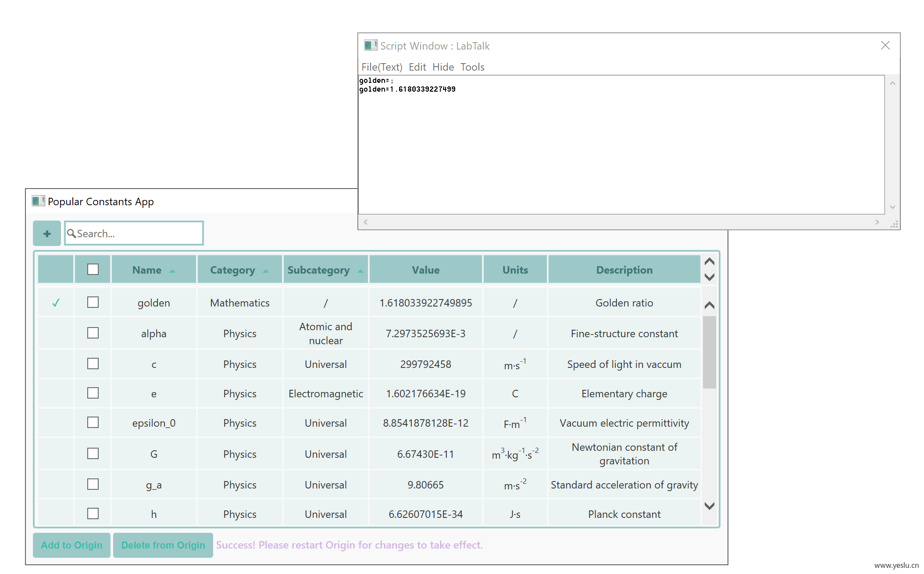Open the File(Text) menu in Script Window
This screenshot has width=924, height=574.
pos(382,67)
